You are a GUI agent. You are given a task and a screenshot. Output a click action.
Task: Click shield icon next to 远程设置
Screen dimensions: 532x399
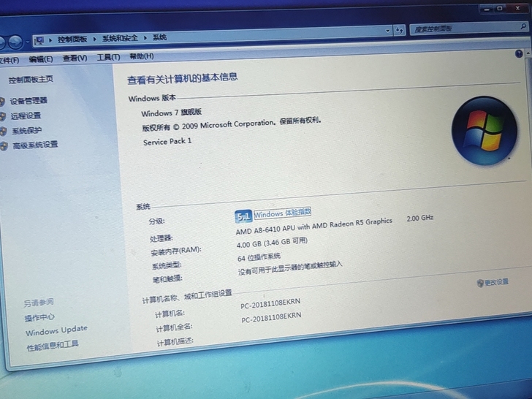click(3, 116)
